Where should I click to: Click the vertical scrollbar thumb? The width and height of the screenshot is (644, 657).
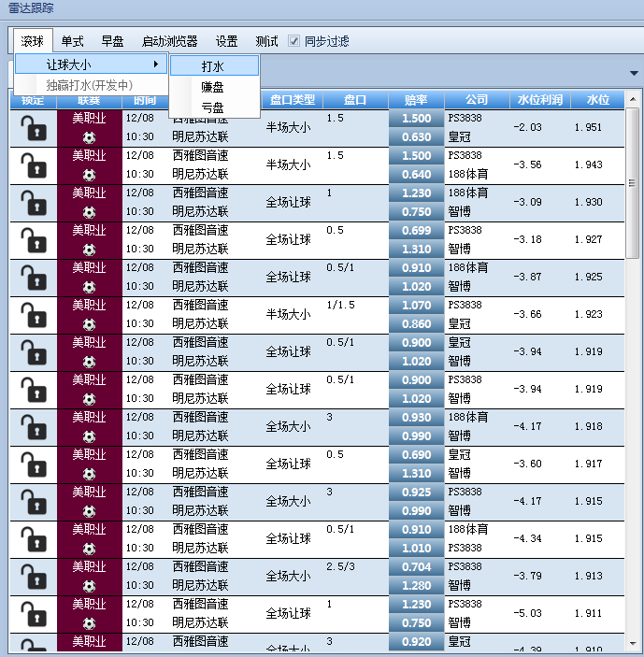pyautogui.click(x=632, y=183)
